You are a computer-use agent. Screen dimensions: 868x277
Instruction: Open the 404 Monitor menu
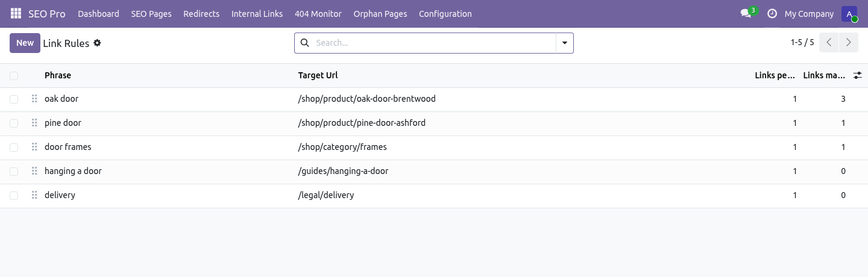point(318,13)
